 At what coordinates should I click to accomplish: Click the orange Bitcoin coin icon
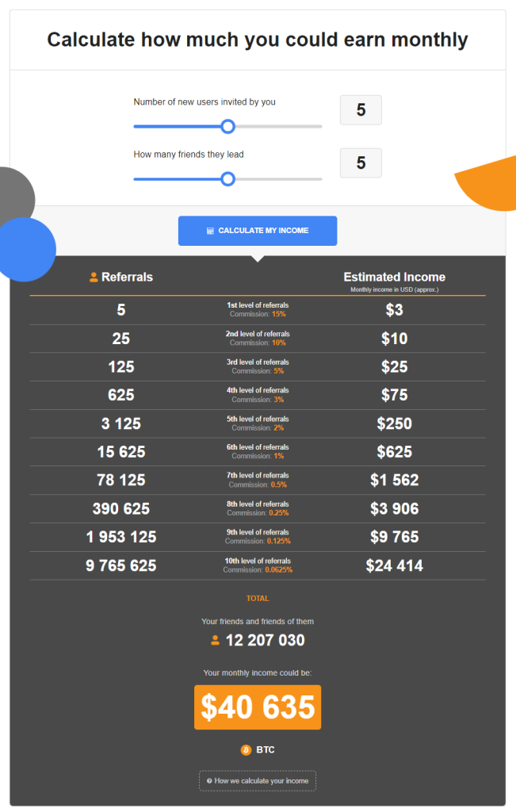coord(246,750)
